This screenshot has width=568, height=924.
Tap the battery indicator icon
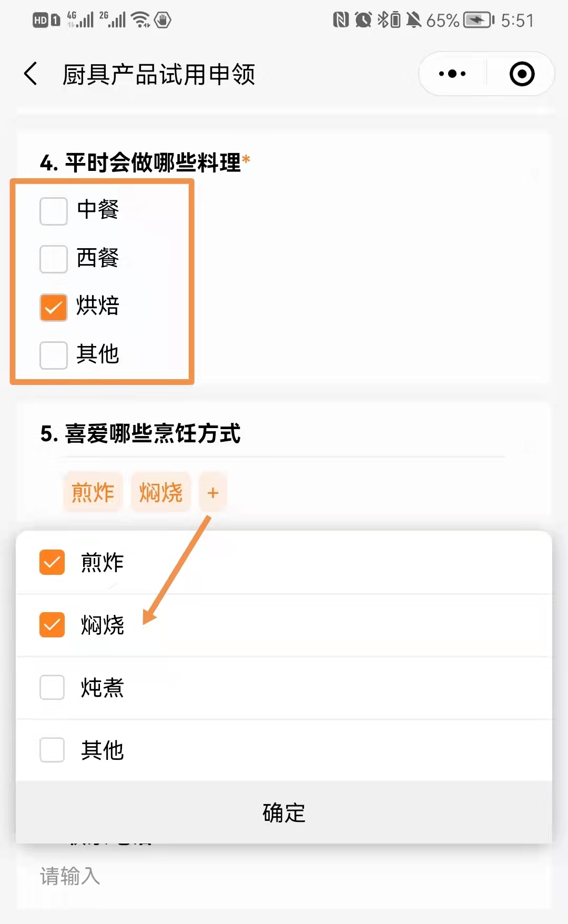[478, 20]
